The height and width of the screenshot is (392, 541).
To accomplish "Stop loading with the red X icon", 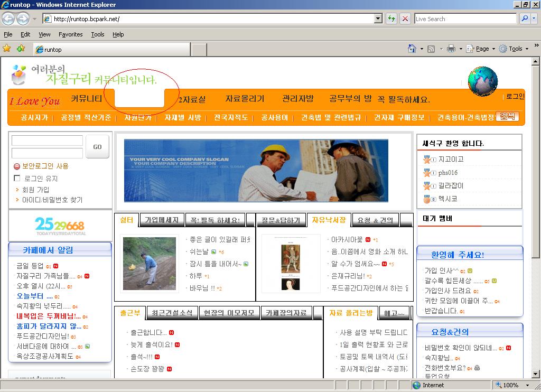I will click(x=405, y=18).
